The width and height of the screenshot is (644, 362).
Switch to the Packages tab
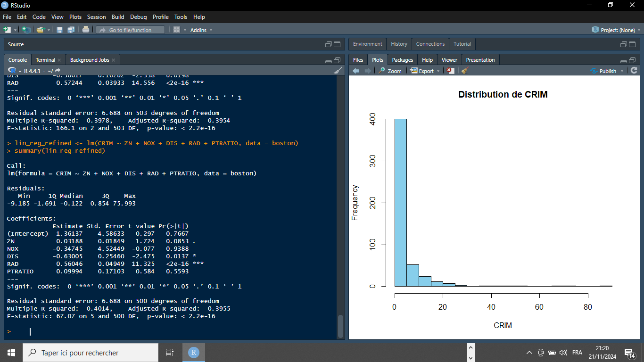402,60
